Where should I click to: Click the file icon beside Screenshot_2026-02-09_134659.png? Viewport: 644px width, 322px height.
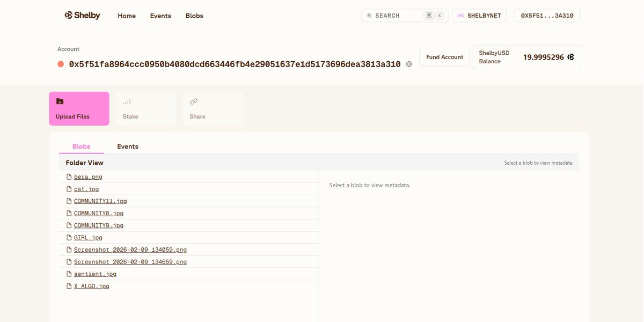coord(69,262)
